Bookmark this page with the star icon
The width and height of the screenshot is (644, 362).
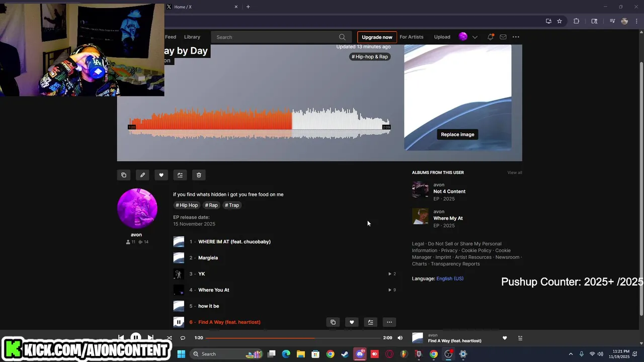(559, 21)
